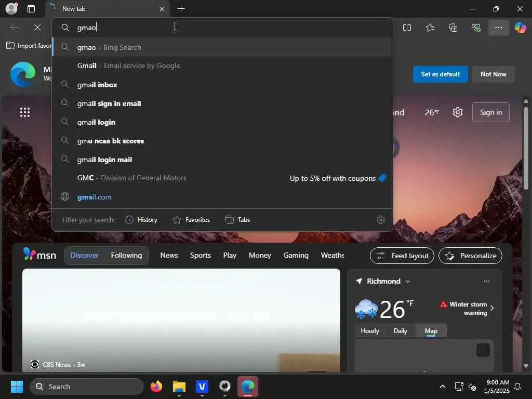Click Import favorites in bookmarks bar
This screenshot has width=532, height=399.
tap(29, 46)
